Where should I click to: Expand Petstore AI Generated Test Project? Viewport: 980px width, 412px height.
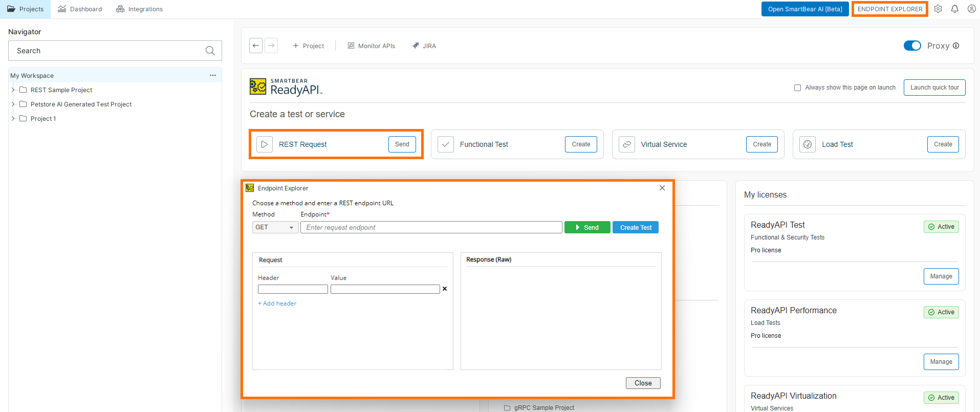[13, 104]
